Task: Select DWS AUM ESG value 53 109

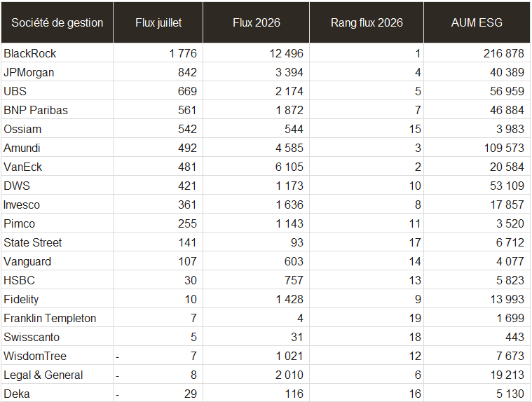Action: (x=507, y=186)
